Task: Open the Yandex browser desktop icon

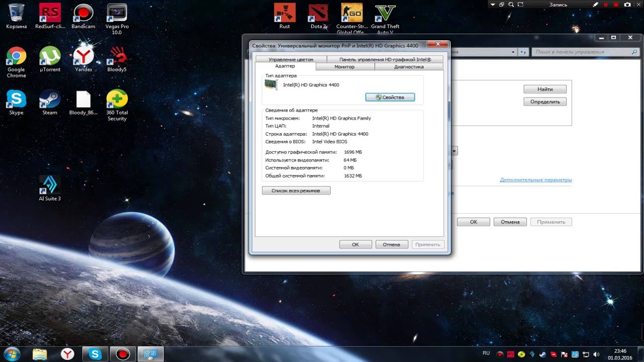Action: point(84,59)
